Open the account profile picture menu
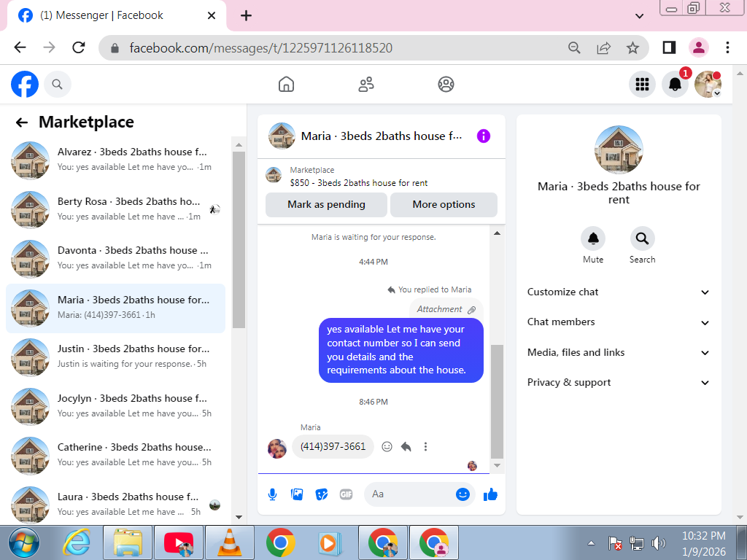 [x=708, y=85]
